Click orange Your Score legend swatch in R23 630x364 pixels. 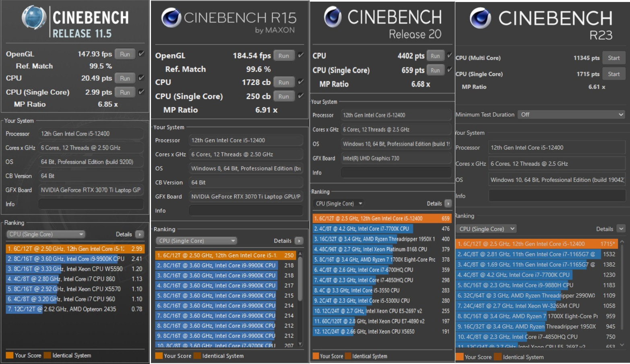pyautogui.click(x=459, y=357)
